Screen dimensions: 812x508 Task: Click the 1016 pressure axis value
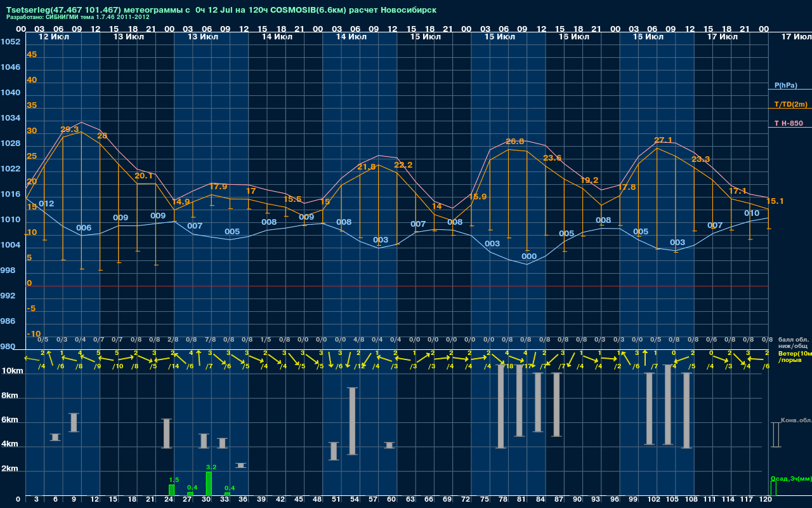pos(10,194)
